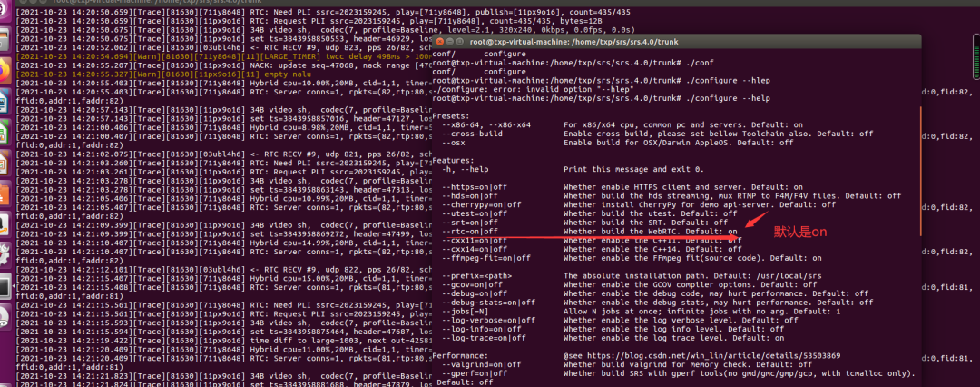This screenshot has width=980, height=387.
Task: Select the '--cross-build' option text
Action: 472,134
